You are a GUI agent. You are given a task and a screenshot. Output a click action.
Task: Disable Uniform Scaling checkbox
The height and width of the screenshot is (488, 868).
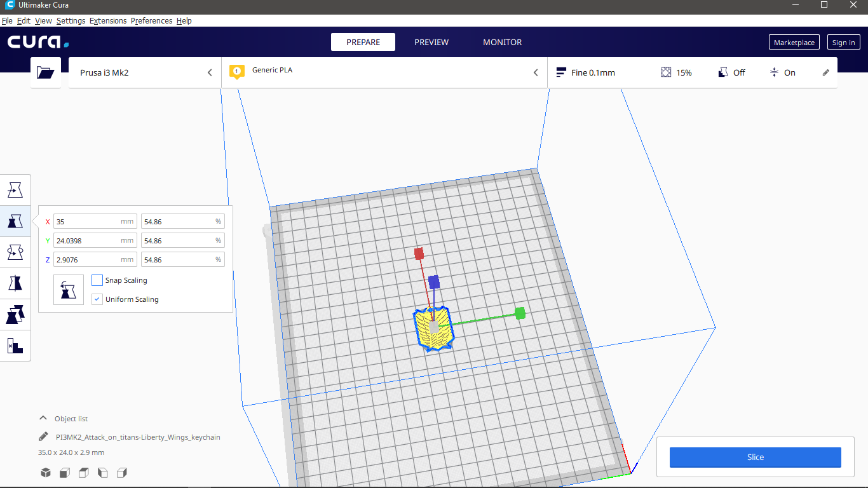[x=97, y=299]
